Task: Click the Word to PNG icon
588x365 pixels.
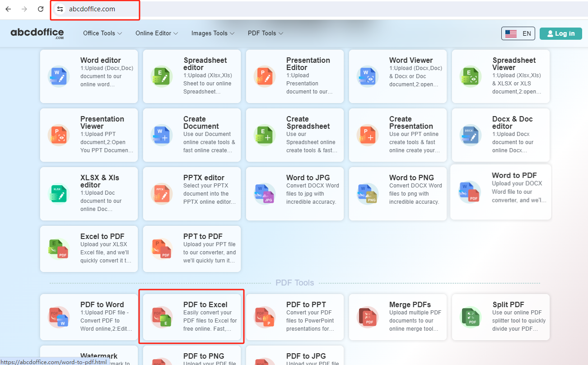Action: [368, 194]
